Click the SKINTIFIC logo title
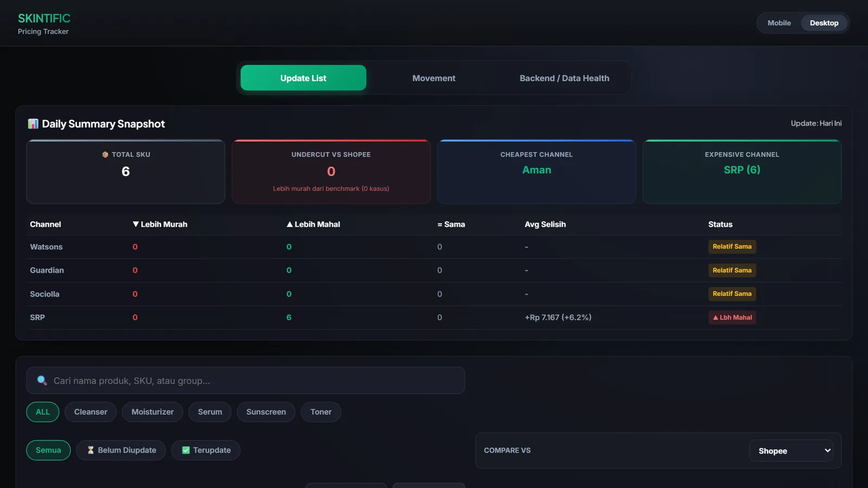The width and height of the screenshot is (868, 488). pos(44,18)
